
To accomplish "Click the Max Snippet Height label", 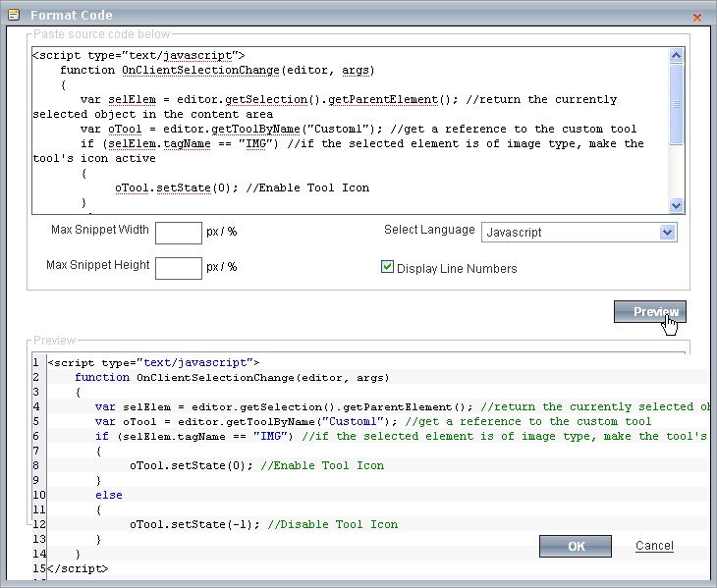I will point(98,265).
